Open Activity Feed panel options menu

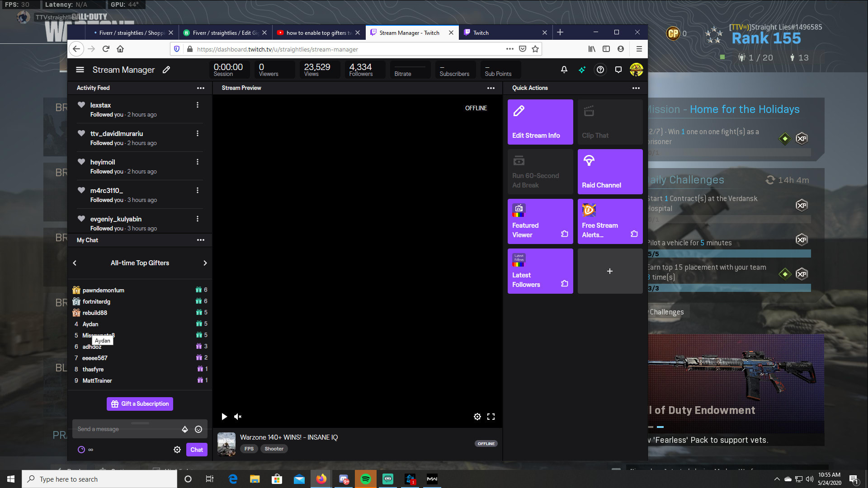point(201,88)
